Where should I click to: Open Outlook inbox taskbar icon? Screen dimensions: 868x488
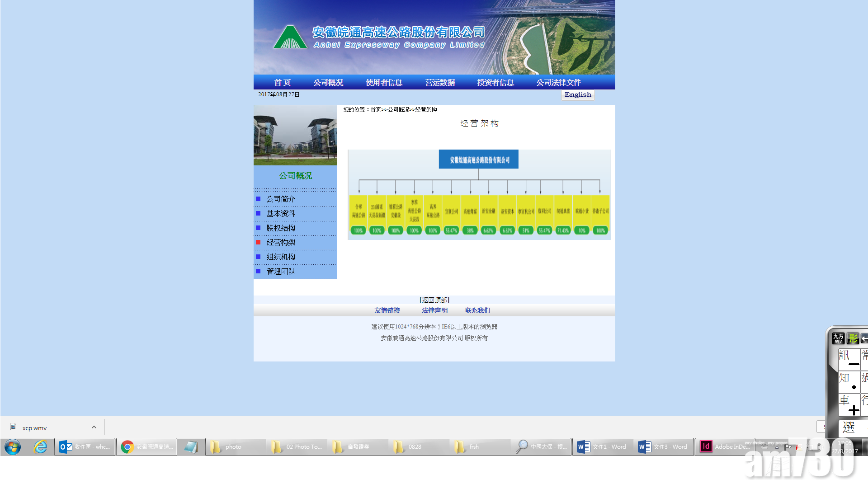[85, 447]
